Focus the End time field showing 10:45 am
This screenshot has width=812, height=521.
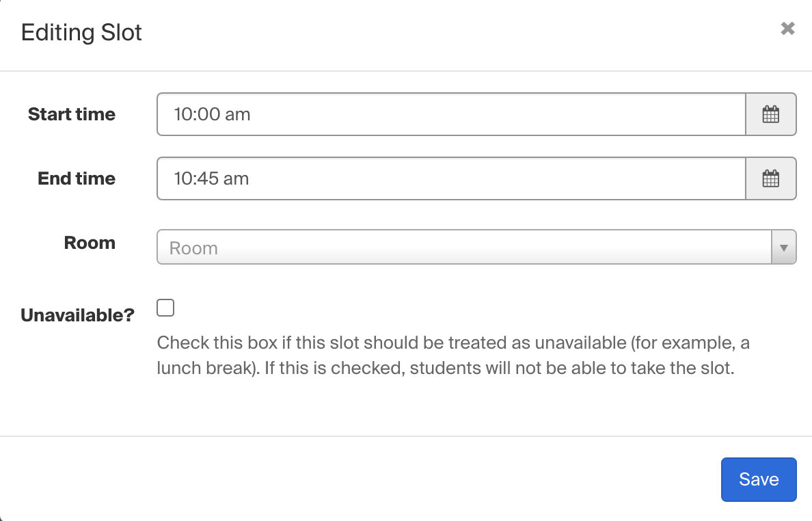point(452,178)
